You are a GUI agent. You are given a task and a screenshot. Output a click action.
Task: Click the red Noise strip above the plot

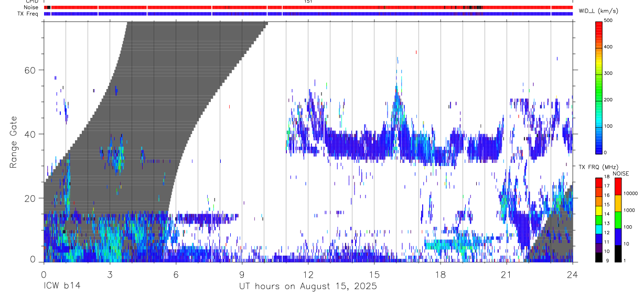308,7
